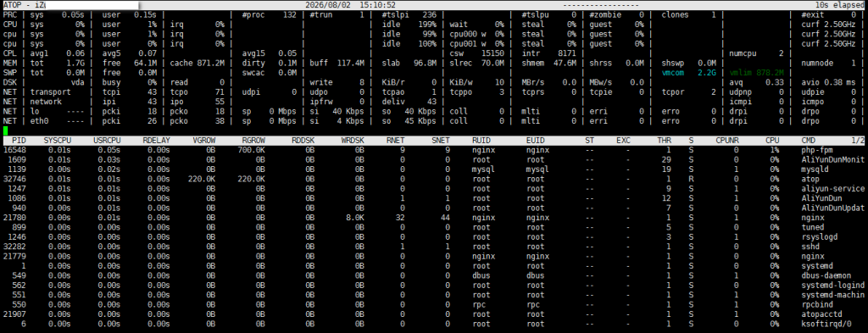Image resolution: width=868 pixels, height=333 pixels.
Task: Click the RDELAY column header
Action: point(157,141)
